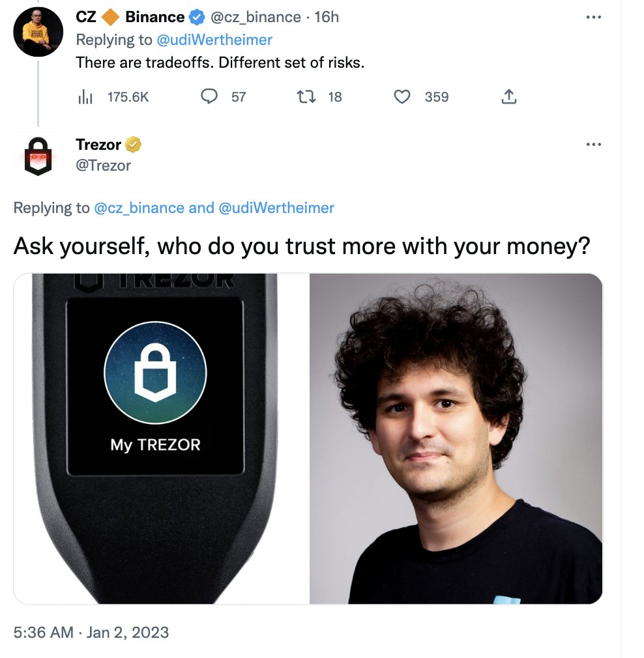Click the blue verified badge next to Binance
The image size is (644, 658).
[197, 17]
